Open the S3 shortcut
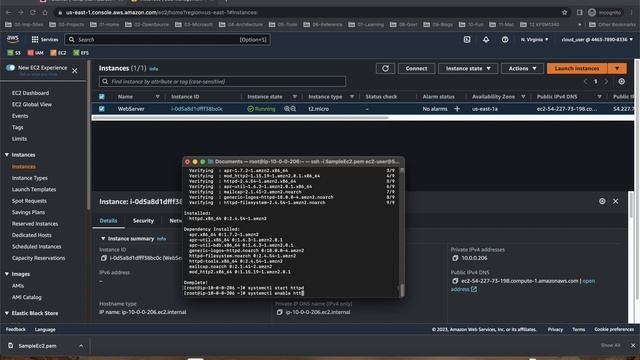640x360 pixels. click(x=14, y=53)
